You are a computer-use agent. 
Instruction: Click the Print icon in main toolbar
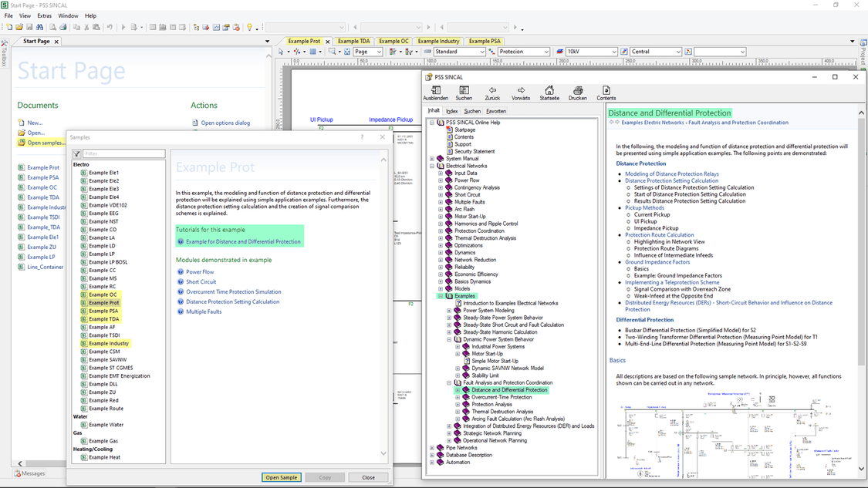pos(62,27)
